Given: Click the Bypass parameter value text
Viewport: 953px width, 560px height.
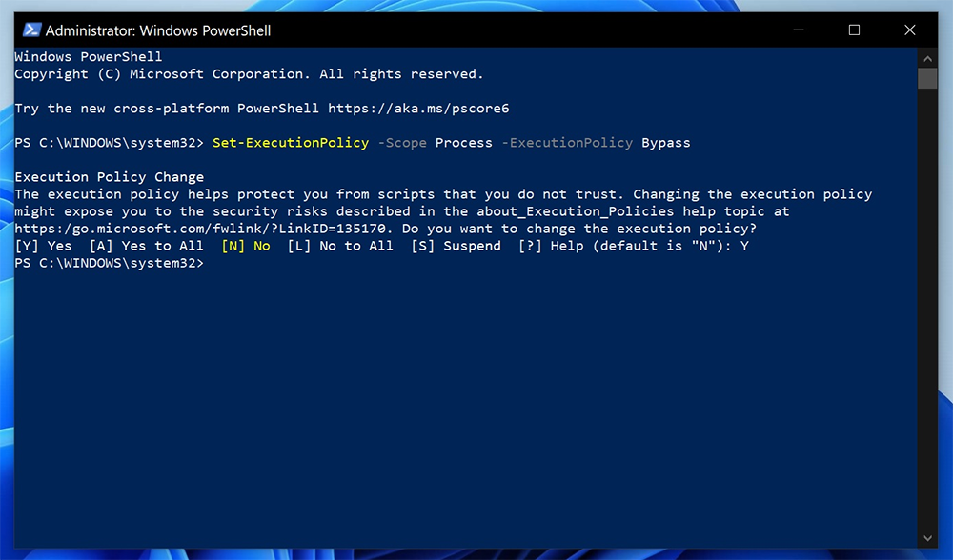Looking at the screenshot, I should [666, 142].
